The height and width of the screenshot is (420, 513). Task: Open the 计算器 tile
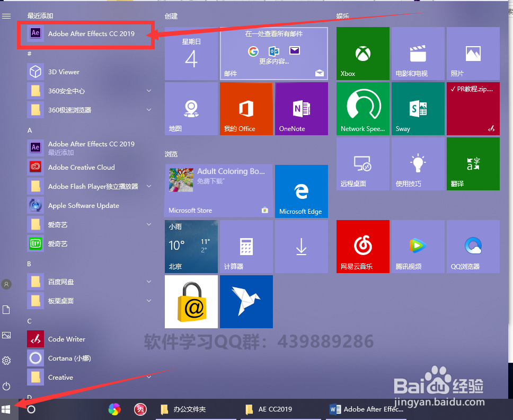pyautogui.click(x=246, y=247)
